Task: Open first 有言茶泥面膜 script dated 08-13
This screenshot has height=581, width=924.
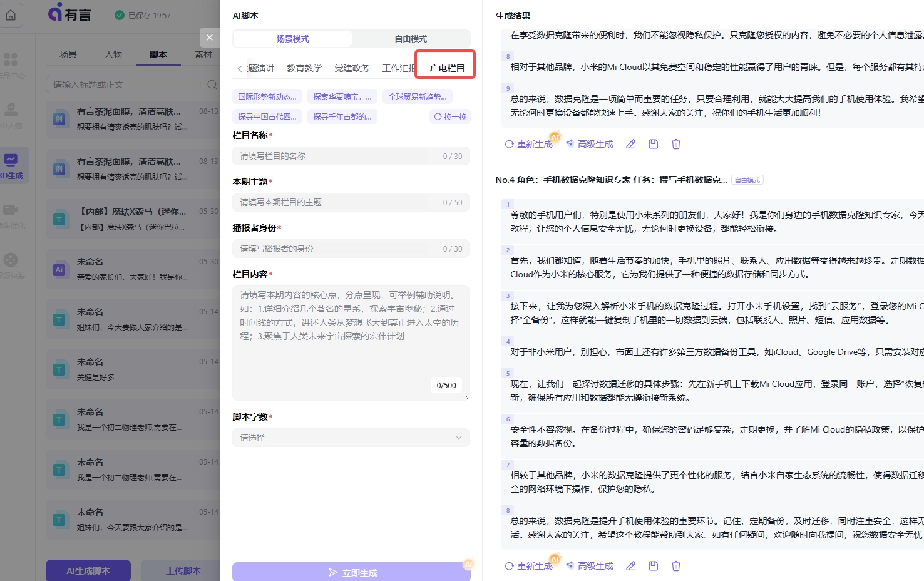Action: click(133, 119)
